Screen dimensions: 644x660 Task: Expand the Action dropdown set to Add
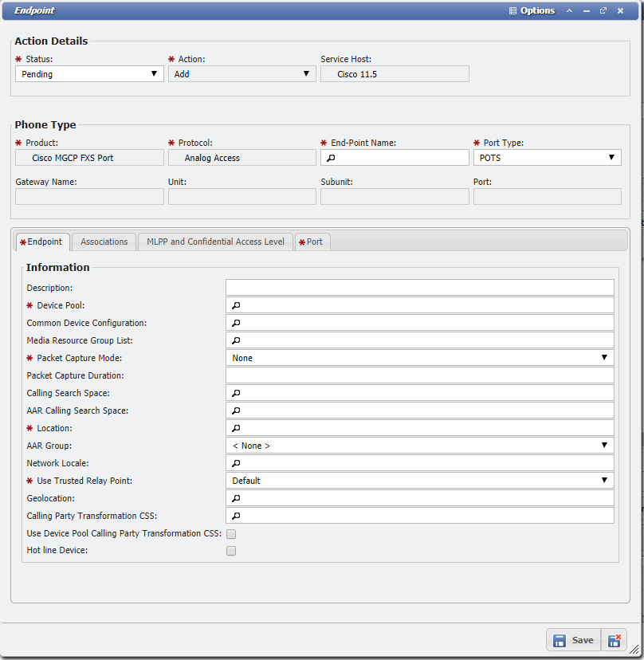point(241,74)
